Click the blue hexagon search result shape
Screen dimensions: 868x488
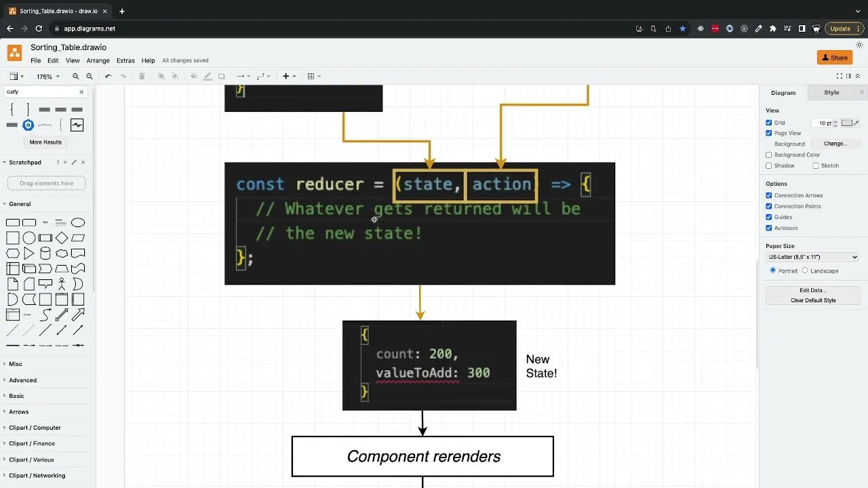pyautogui.click(x=28, y=125)
